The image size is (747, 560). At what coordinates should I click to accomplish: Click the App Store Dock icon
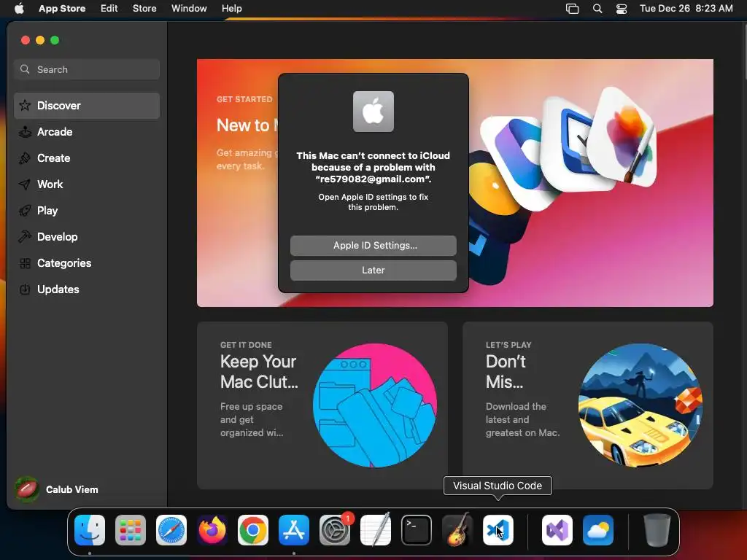coord(294,530)
